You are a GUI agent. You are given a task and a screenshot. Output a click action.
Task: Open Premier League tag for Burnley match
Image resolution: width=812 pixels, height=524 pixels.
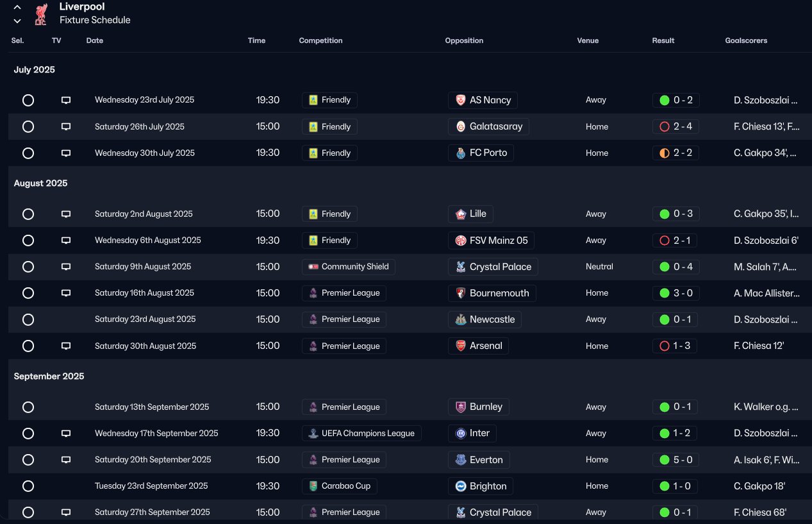point(344,407)
